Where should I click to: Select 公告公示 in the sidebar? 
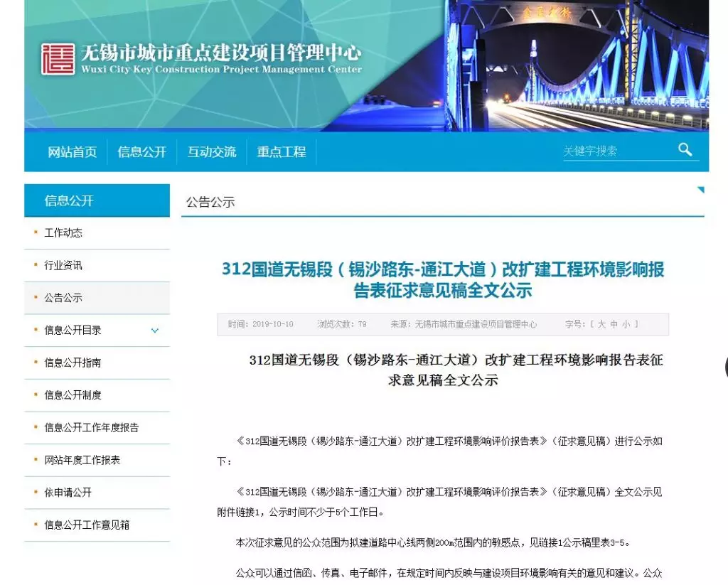(63, 298)
